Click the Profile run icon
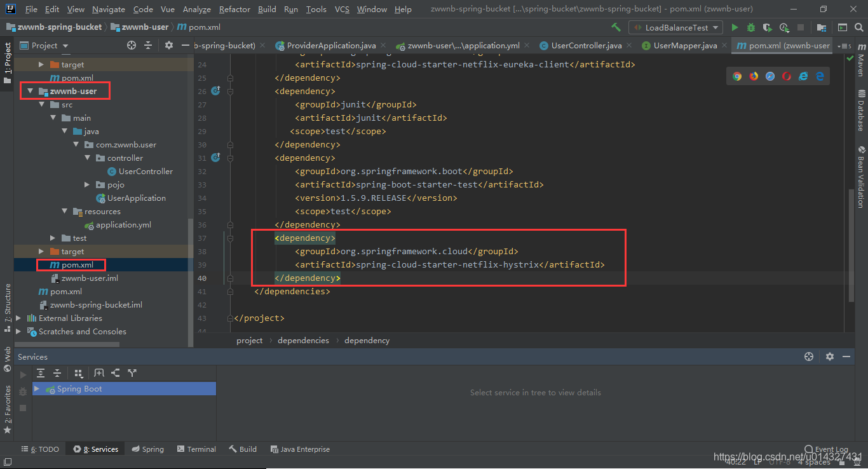The height and width of the screenshot is (469, 868). tap(784, 27)
